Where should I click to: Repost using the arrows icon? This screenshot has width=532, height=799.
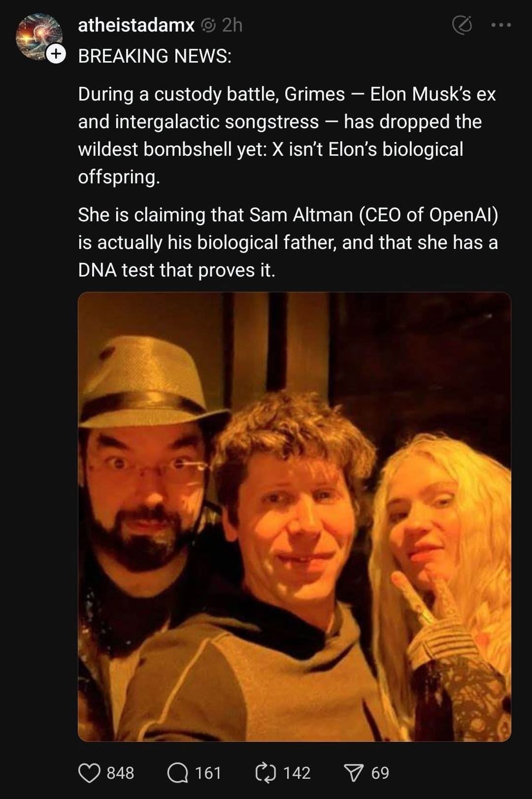pos(266,772)
